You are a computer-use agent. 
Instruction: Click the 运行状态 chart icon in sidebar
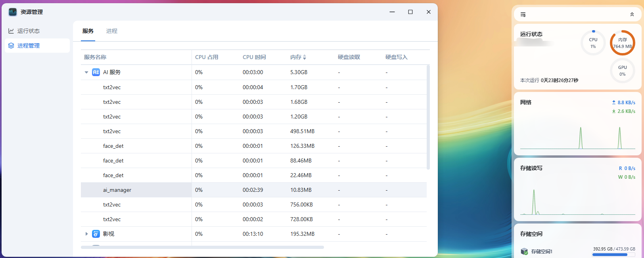(11, 31)
